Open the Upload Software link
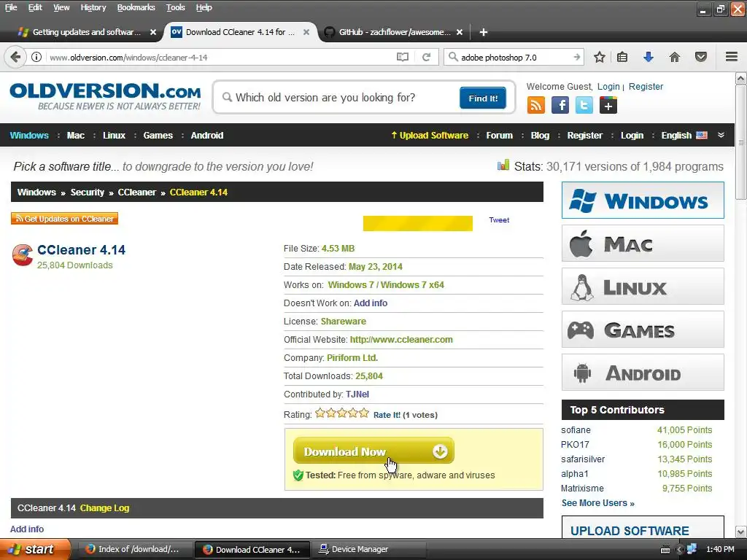 tap(430, 135)
